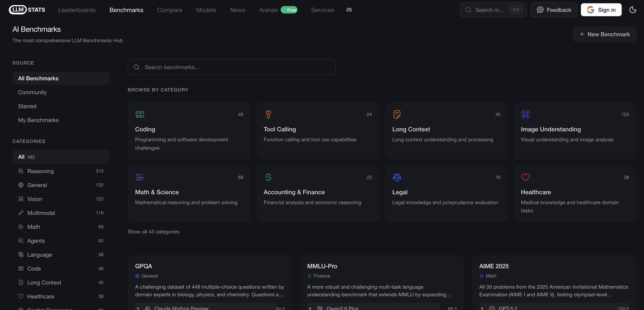Click the Code binary icon in sidebar

pyautogui.click(x=21, y=268)
